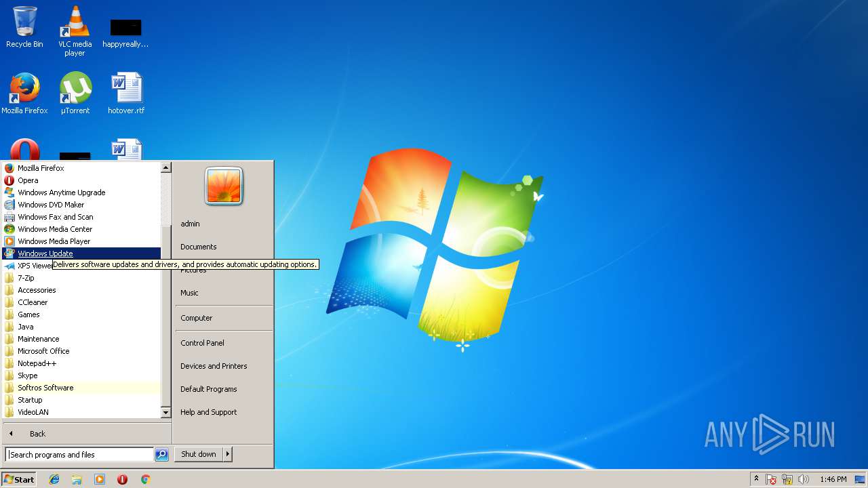Screen dimensions: 868x488
Task: Open hotover.rtf document on desktop
Action: pyautogui.click(x=126, y=94)
